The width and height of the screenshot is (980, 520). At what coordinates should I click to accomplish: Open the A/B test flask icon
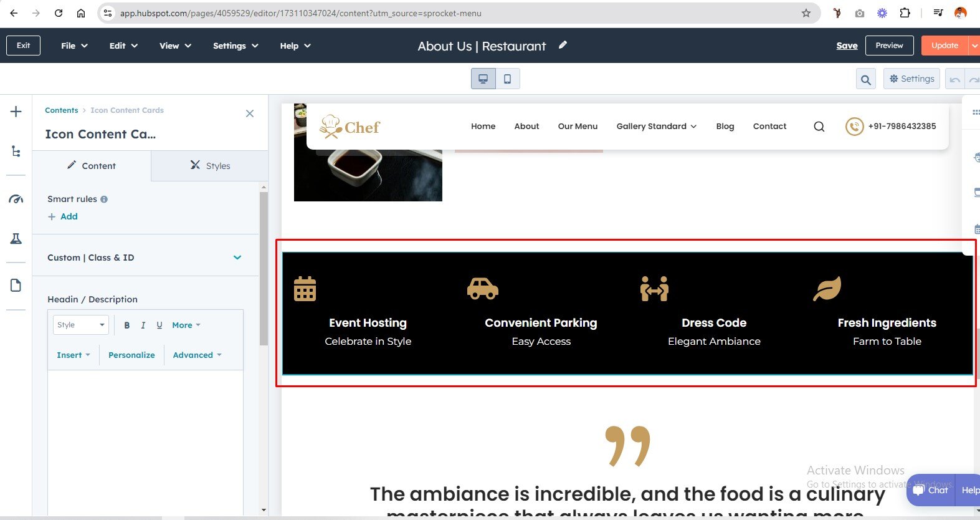(16, 239)
